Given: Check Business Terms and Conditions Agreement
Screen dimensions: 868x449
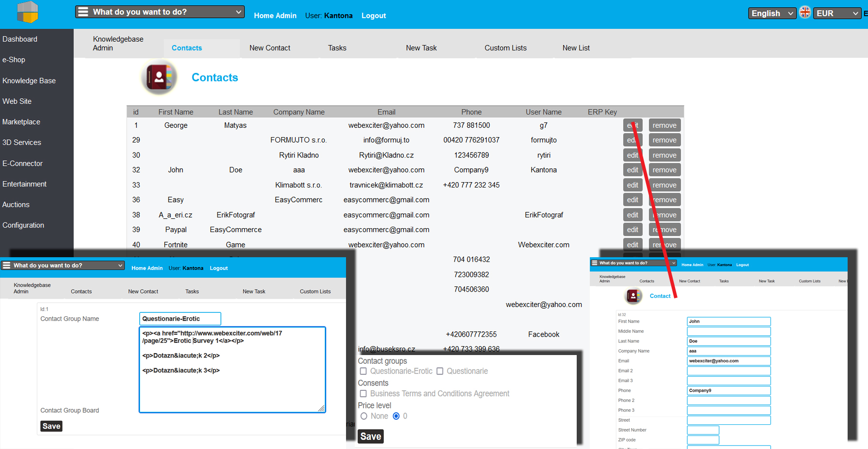Looking at the screenshot, I should pyautogui.click(x=363, y=394).
